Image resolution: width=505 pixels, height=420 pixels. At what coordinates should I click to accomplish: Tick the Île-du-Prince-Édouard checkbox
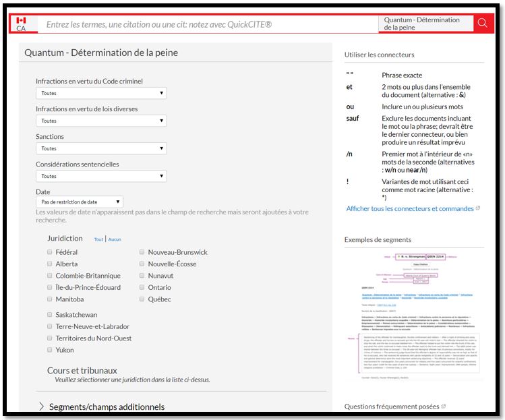click(50, 287)
